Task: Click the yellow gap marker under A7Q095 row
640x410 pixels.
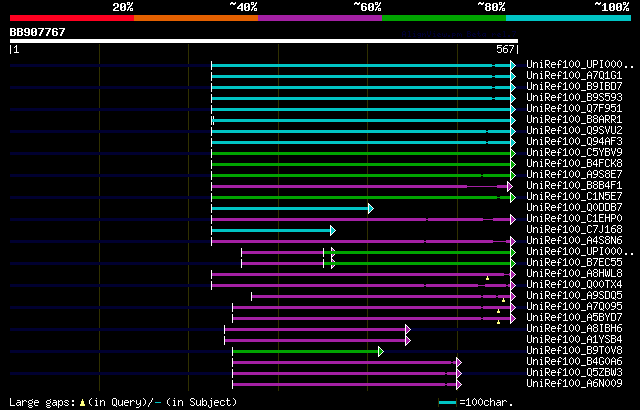Action: [498, 311]
